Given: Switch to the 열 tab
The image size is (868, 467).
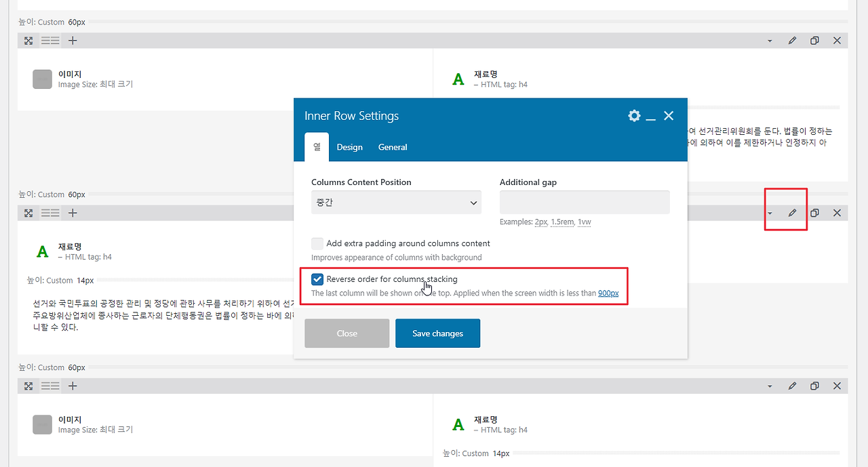Looking at the screenshot, I should click(x=317, y=147).
